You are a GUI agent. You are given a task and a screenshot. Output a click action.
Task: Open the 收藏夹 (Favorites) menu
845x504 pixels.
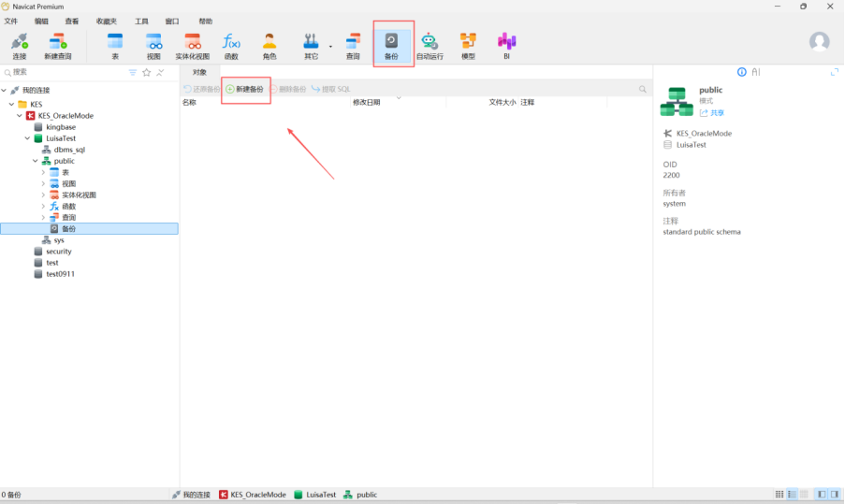click(x=107, y=21)
